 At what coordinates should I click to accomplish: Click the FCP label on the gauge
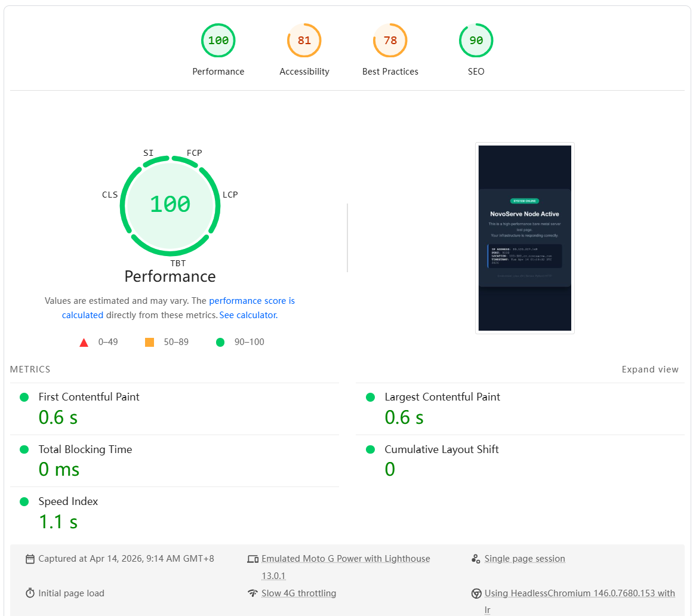(195, 153)
